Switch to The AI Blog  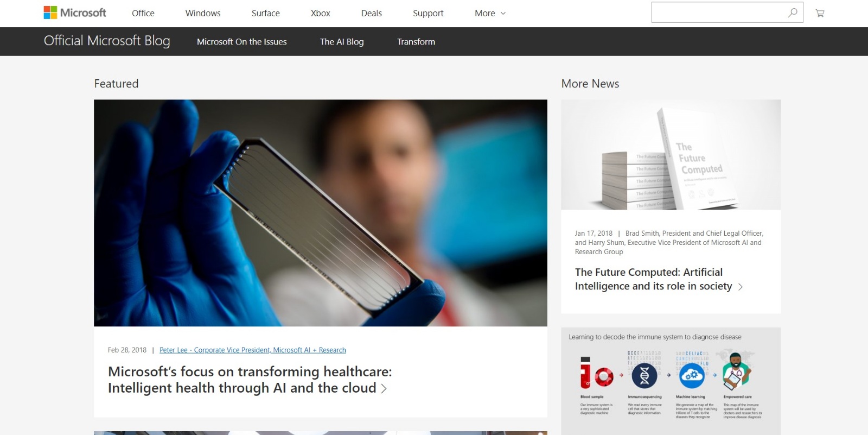click(x=342, y=42)
